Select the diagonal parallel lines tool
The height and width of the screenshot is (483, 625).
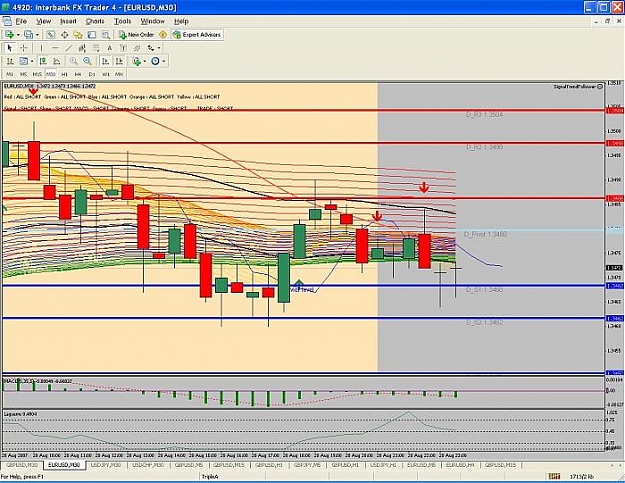[x=137, y=48]
